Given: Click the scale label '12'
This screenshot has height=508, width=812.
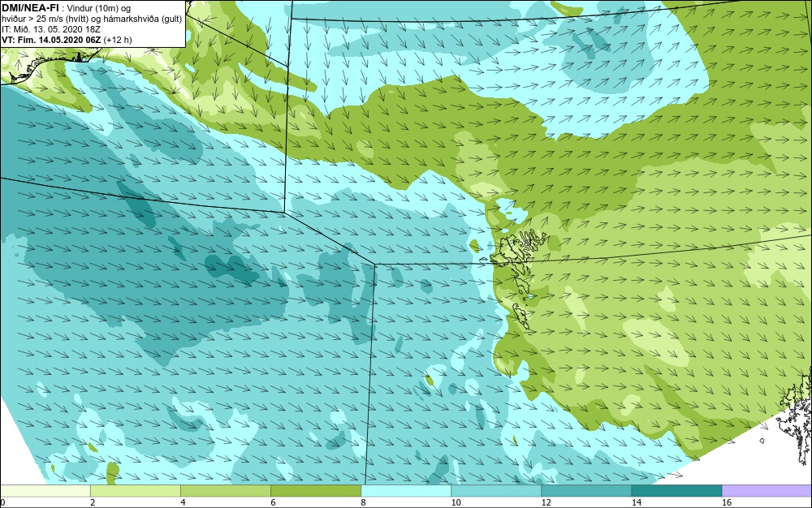Looking at the screenshot, I should point(546,502).
